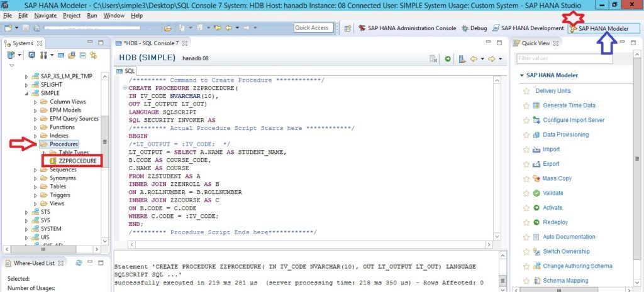Click the New wizard toolbar icon
This screenshot has height=292, width=644.
(8, 28)
